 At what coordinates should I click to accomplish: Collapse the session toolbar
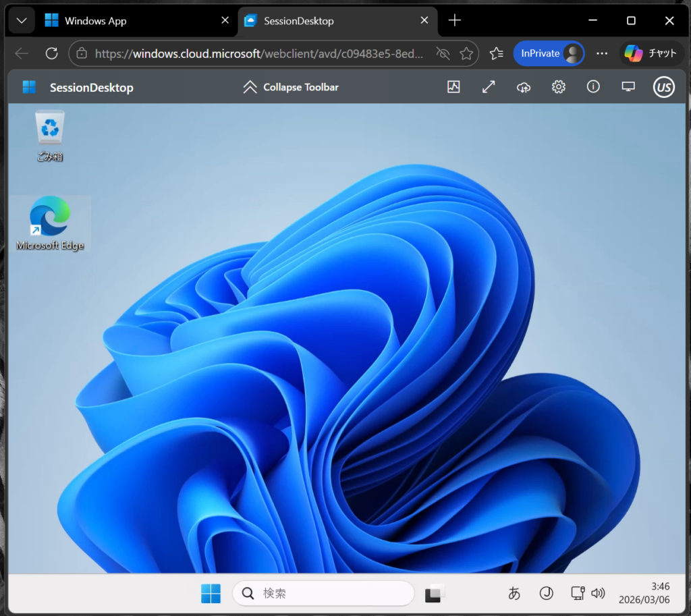tap(291, 87)
